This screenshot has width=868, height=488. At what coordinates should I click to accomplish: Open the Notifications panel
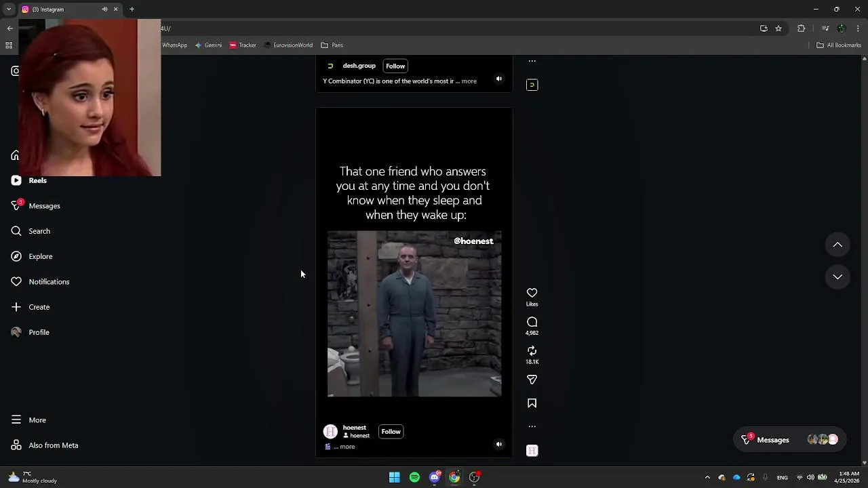[x=40, y=281]
